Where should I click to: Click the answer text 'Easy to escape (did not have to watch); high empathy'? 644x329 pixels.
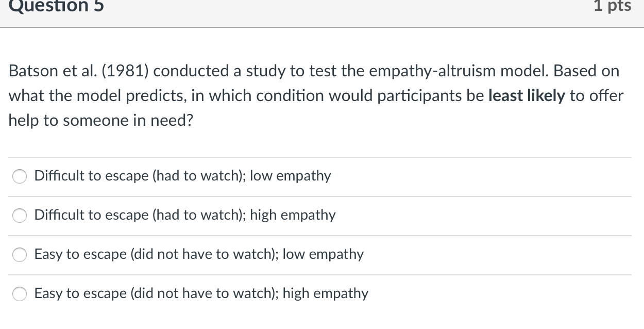click(201, 293)
